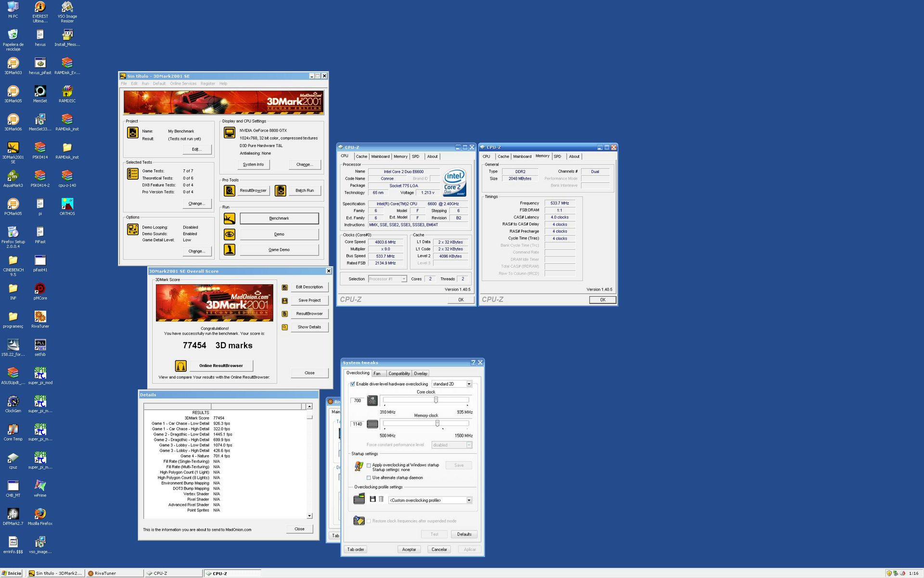Click the Online ResultBrowser icon in score window

pos(181,366)
